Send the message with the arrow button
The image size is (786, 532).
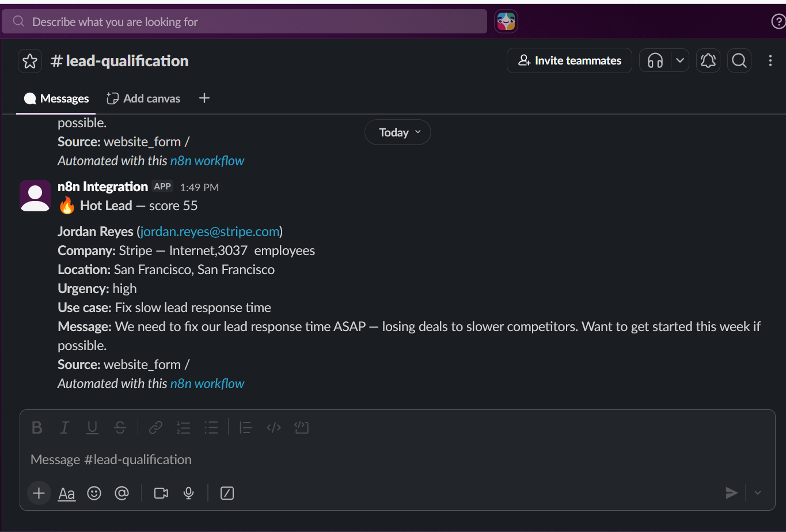click(x=731, y=493)
